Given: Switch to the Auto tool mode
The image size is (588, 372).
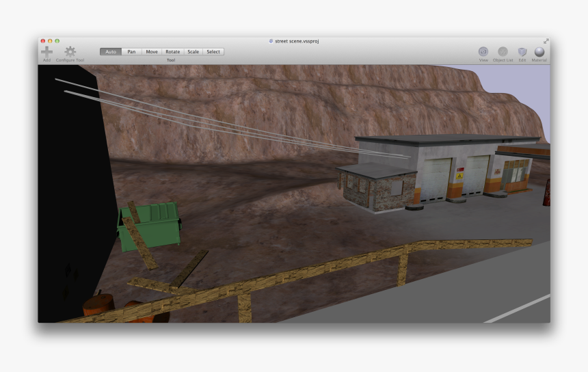Looking at the screenshot, I should (111, 51).
